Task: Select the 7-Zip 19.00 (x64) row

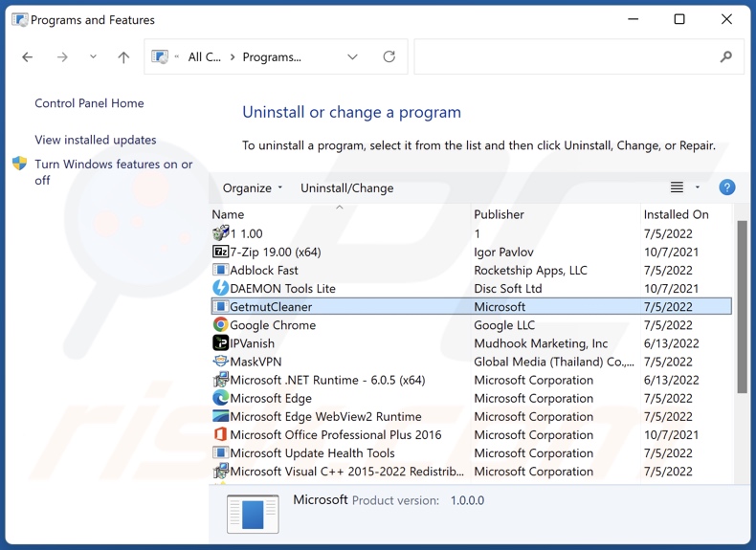Action: pyautogui.click(x=471, y=252)
